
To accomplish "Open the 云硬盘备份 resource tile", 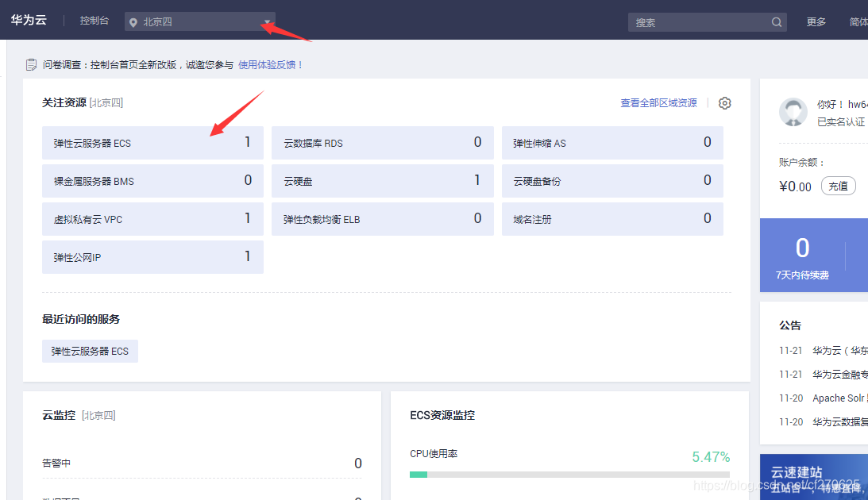I will click(612, 181).
